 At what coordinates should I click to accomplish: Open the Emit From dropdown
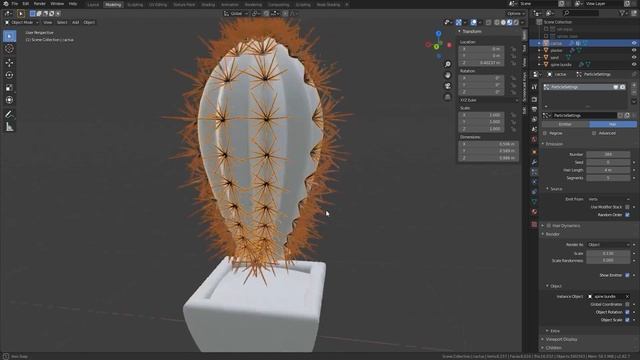[608, 199]
